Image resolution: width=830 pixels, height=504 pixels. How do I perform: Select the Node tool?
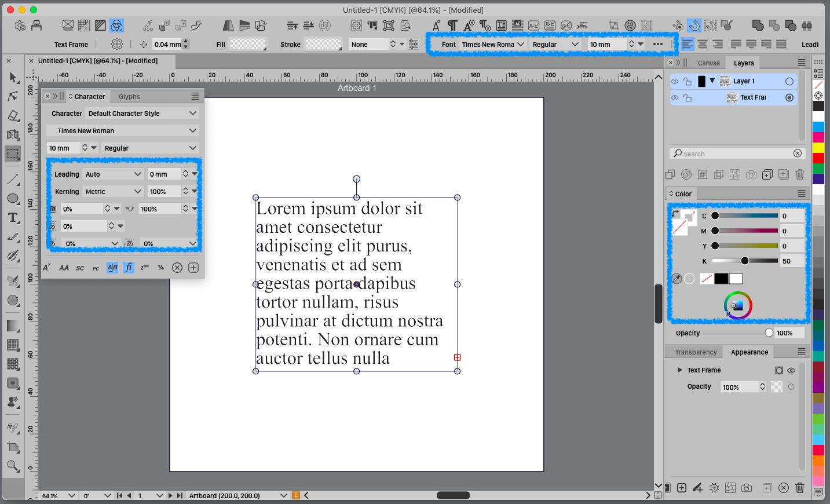point(13,96)
